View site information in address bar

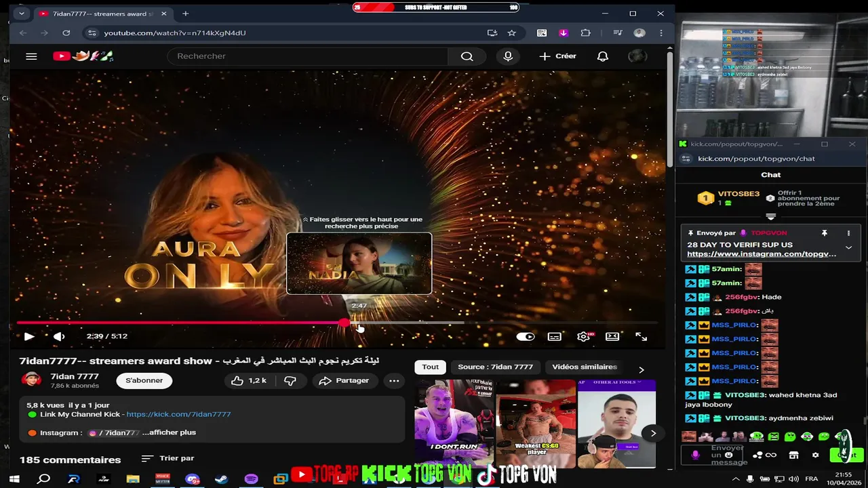point(92,33)
